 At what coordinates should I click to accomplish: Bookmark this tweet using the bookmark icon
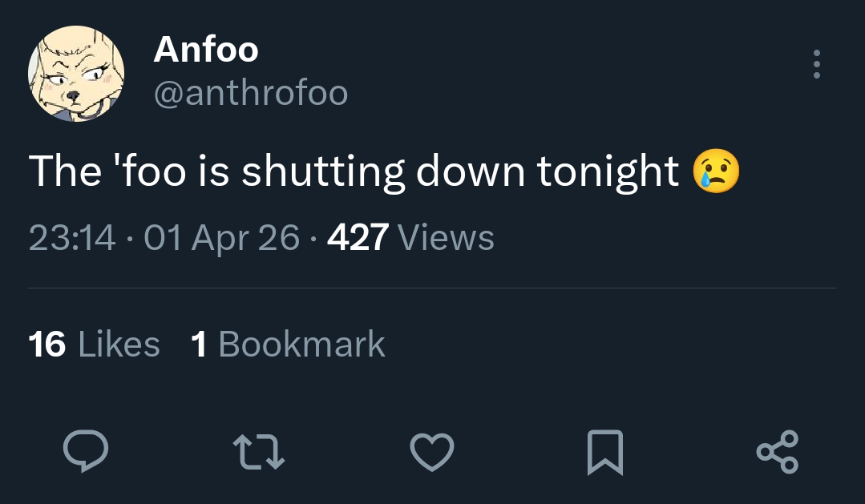click(605, 451)
